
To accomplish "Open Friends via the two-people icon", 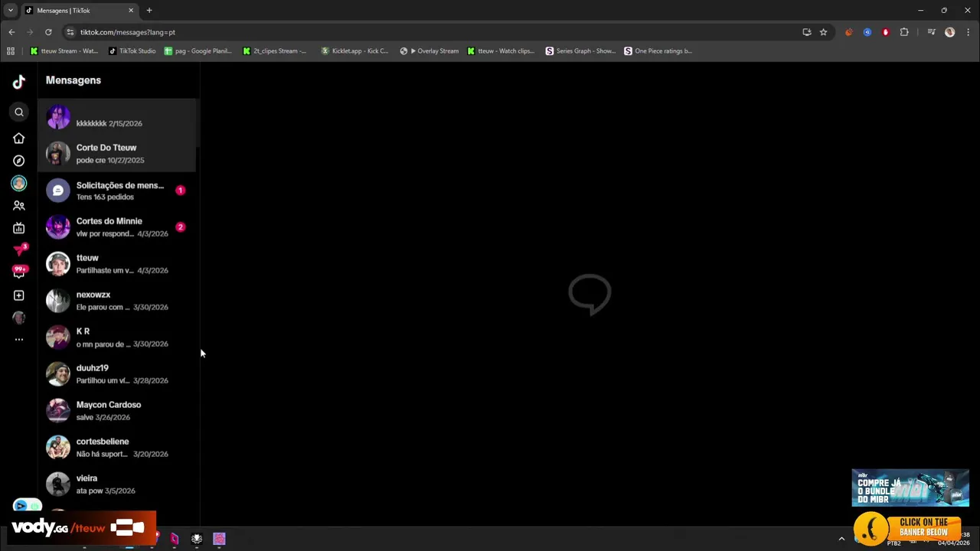I will click(x=19, y=206).
